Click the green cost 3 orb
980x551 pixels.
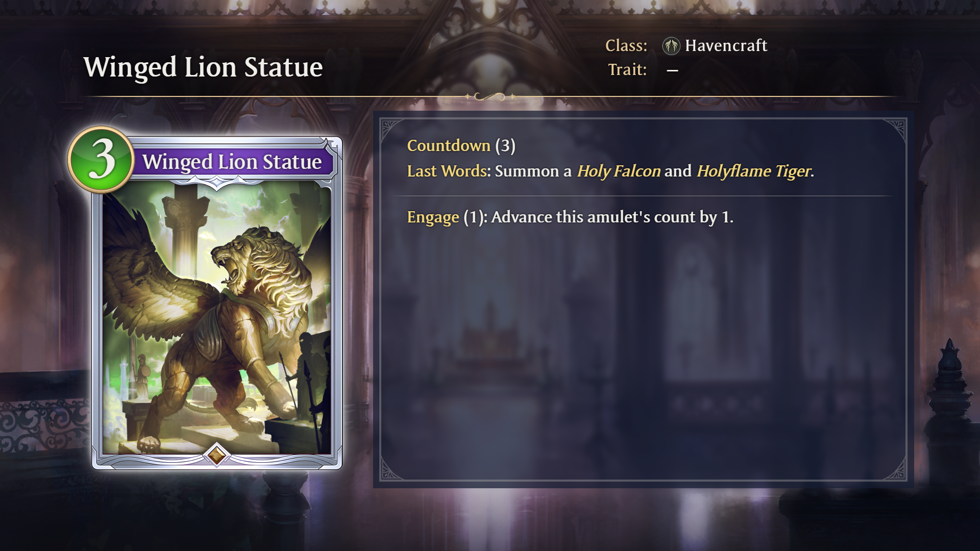(101, 160)
